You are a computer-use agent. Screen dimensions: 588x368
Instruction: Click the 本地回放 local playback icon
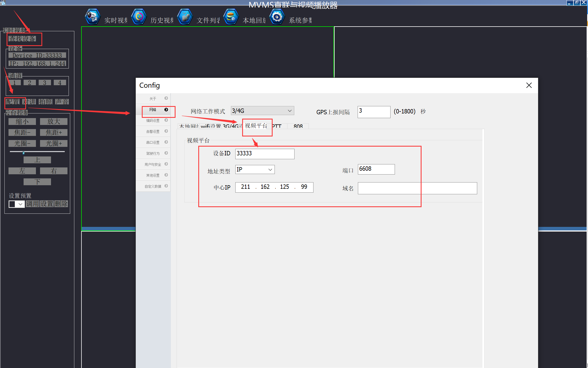click(231, 17)
